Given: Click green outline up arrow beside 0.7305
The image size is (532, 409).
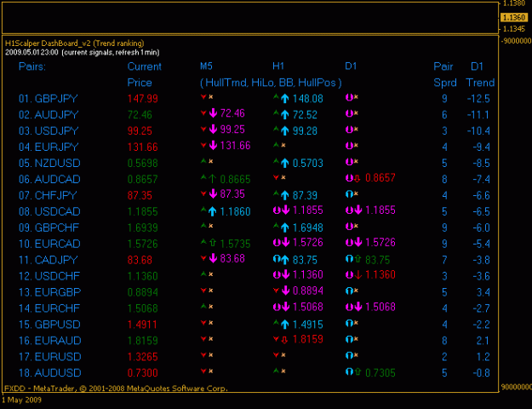Looking at the screenshot, I should pos(358,372).
